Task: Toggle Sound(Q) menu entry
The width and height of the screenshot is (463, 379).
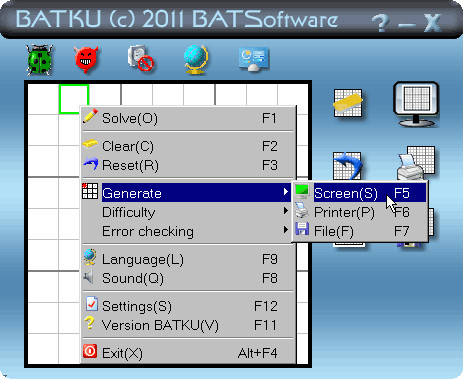Action: [189, 278]
